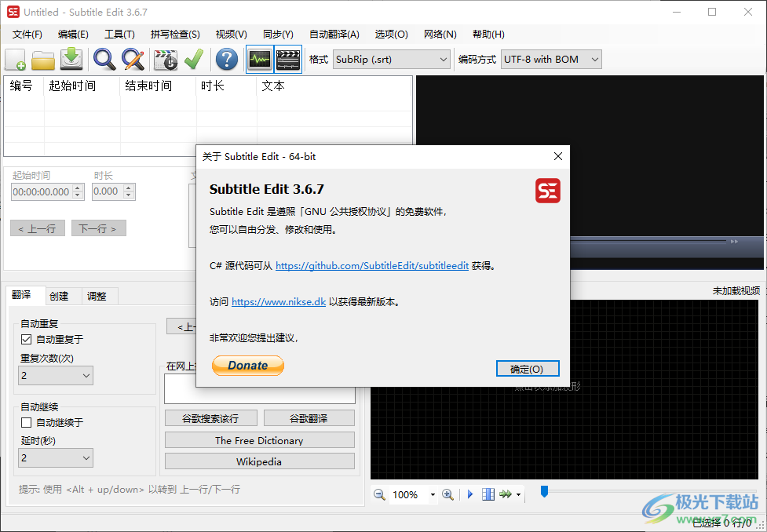This screenshot has height=532, width=767.
Task: Save subtitle using the download-arrow icon
Action: click(x=71, y=59)
